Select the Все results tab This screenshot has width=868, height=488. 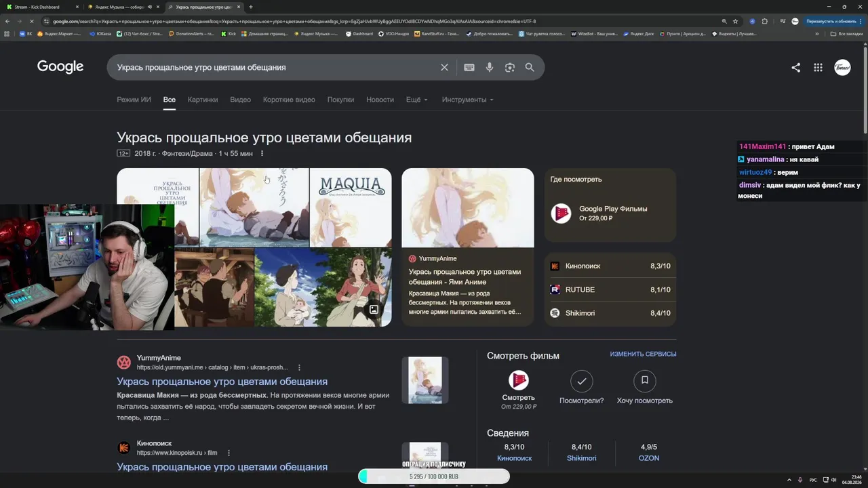point(170,100)
